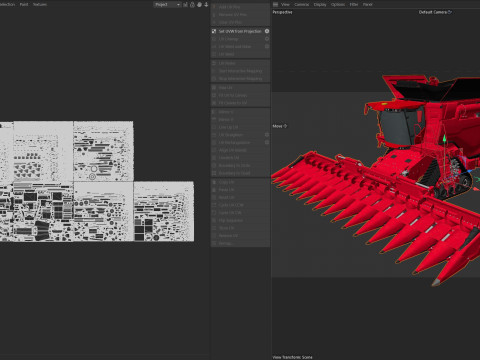Image resolution: width=480 pixels, height=360 pixels.
Task: Click the hand icon in UV editor header
Action: [199, 4]
